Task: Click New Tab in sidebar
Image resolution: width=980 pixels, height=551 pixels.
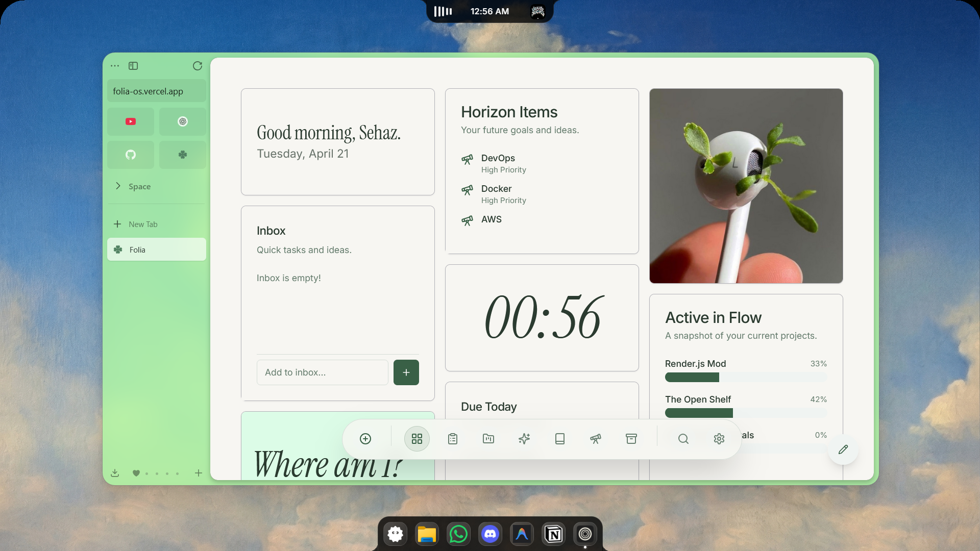Action: click(x=157, y=224)
